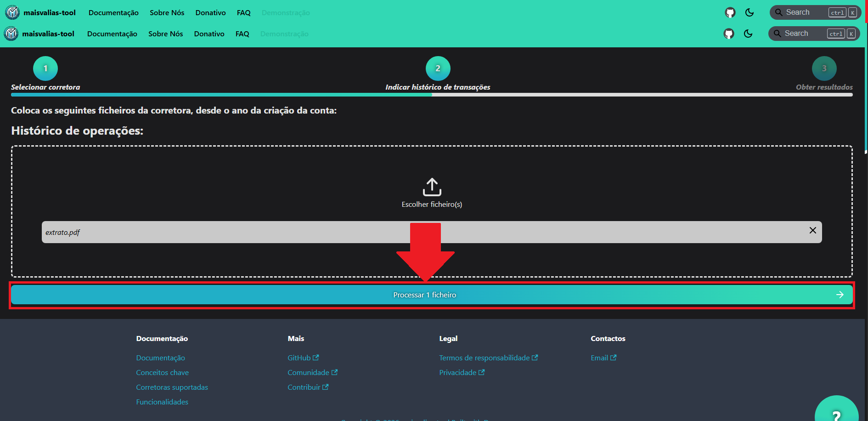The height and width of the screenshot is (421, 868).
Task: Open Privacidade link under Legal
Action: 457,372
